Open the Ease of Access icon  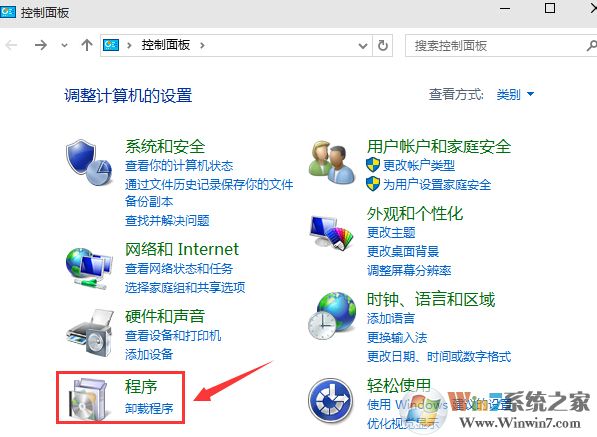click(x=331, y=401)
